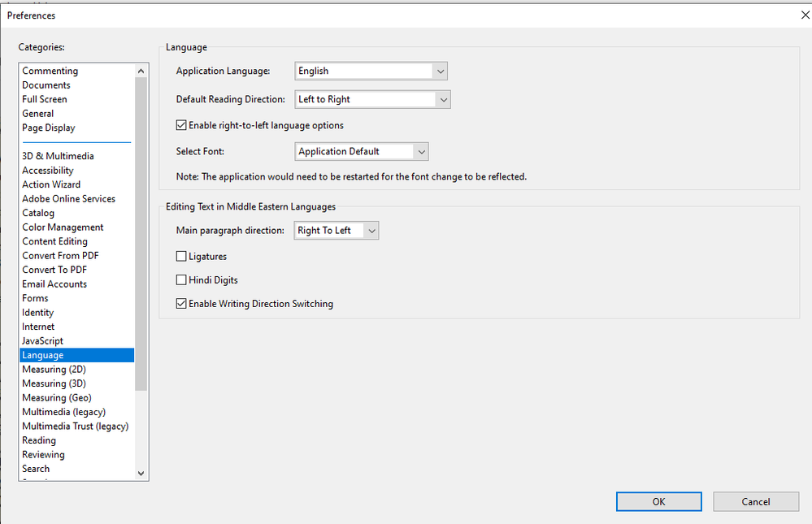
Task: Toggle Enable right-to-left language options checkbox
Action: 181,126
